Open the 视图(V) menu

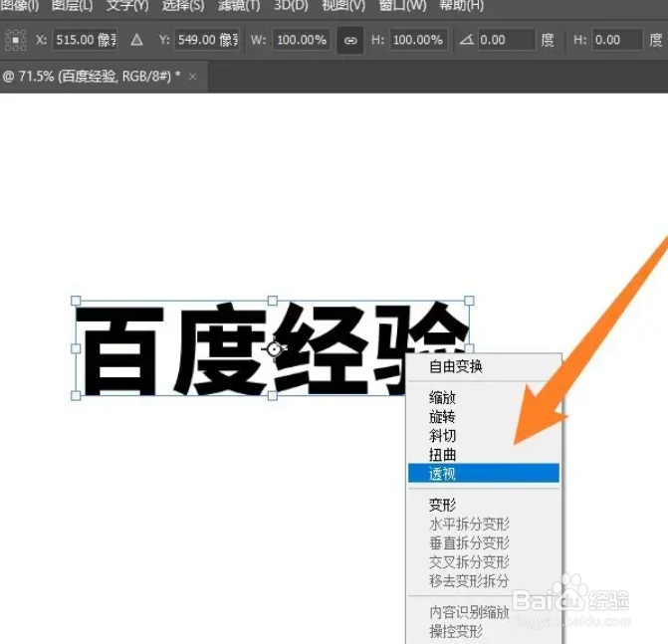(x=343, y=6)
